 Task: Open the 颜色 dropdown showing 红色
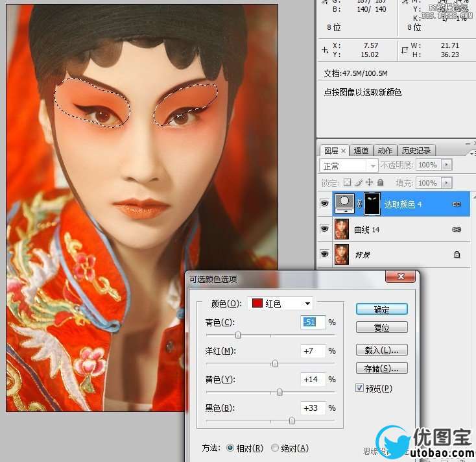[280, 304]
